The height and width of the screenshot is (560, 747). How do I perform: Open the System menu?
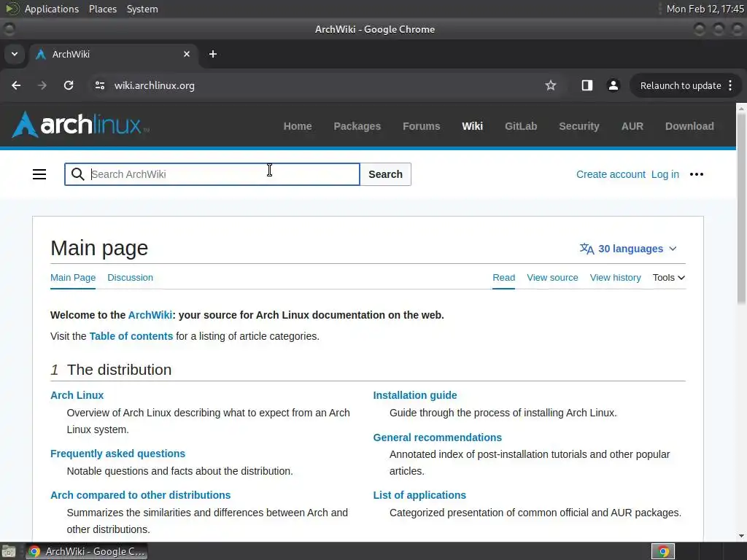pyautogui.click(x=142, y=9)
